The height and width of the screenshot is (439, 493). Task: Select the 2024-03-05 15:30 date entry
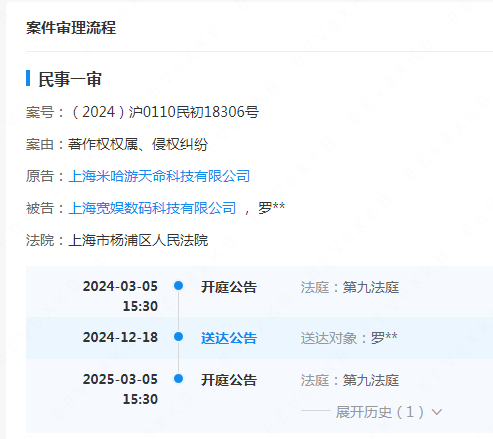tap(120, 296)
